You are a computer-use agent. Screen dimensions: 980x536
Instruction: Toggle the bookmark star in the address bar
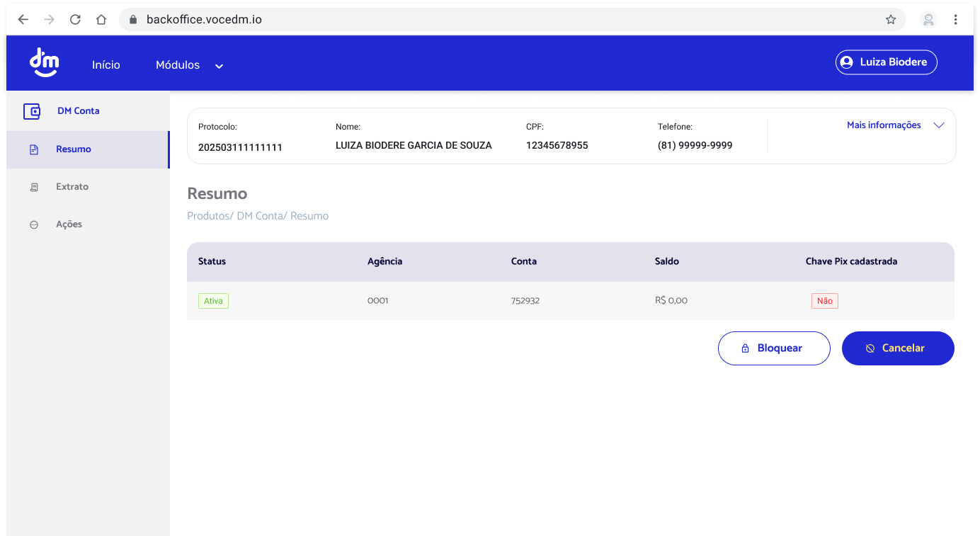click(x=891, y=19)
